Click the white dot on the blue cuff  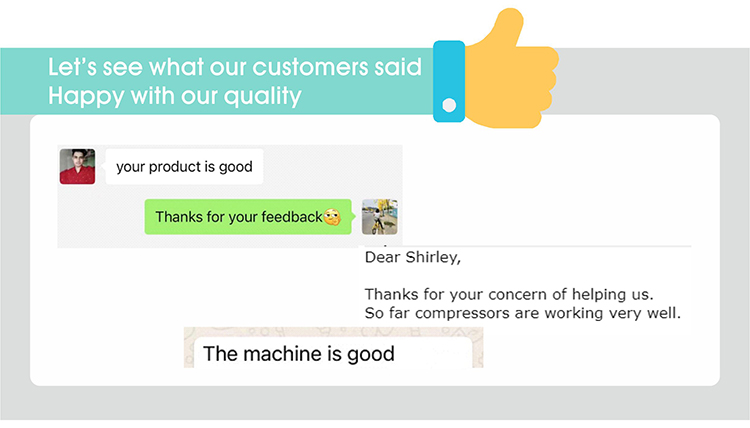tap(449, 105)
